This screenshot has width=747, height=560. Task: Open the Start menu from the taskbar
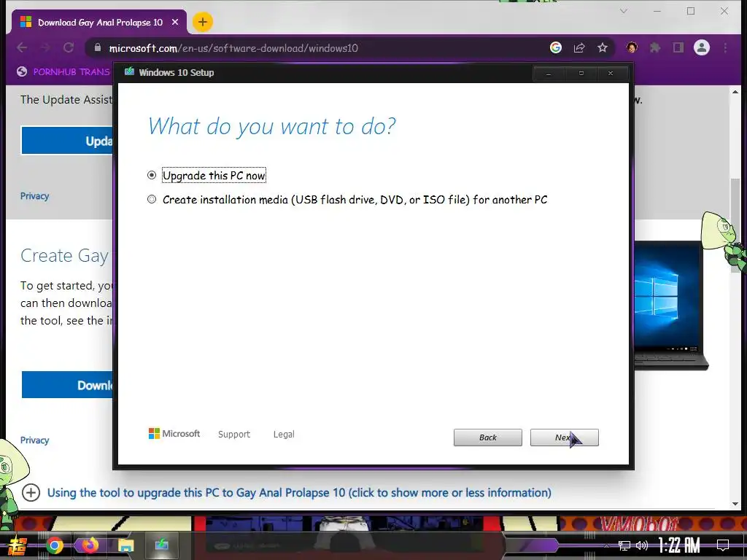[x=16, y=545]
